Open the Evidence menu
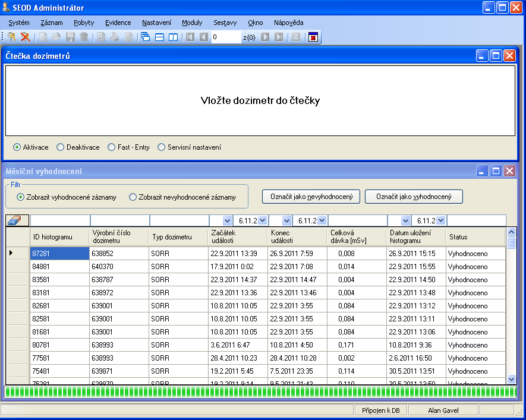Screen dimensions: 526x420 coord(118,23)
